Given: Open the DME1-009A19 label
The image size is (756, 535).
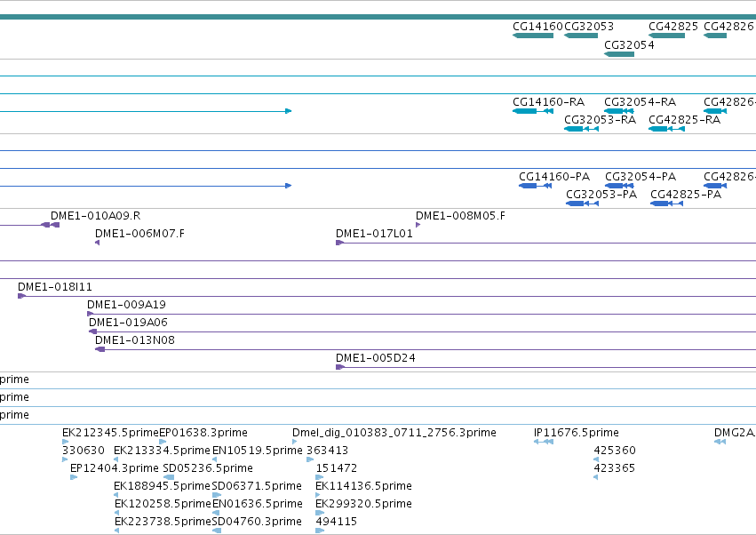Looking at the screenshot, I should click(x=126, y=305).
